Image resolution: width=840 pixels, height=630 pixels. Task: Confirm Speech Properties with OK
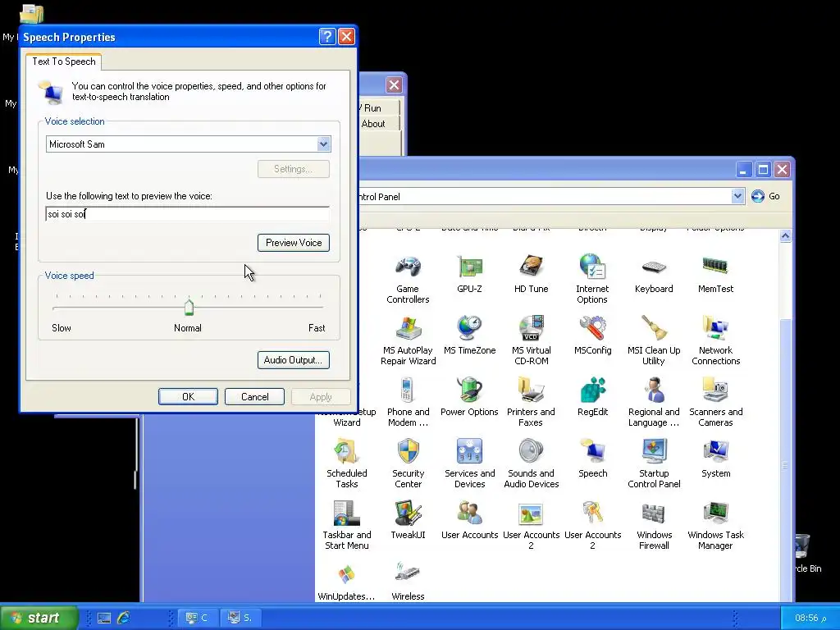pos(188,396)
